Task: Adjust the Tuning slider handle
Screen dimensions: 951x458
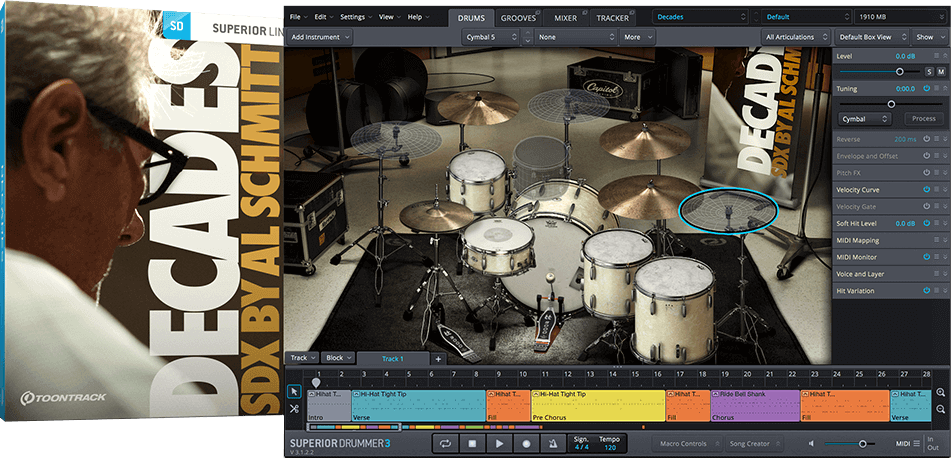Action: click(x=891, y=104)
